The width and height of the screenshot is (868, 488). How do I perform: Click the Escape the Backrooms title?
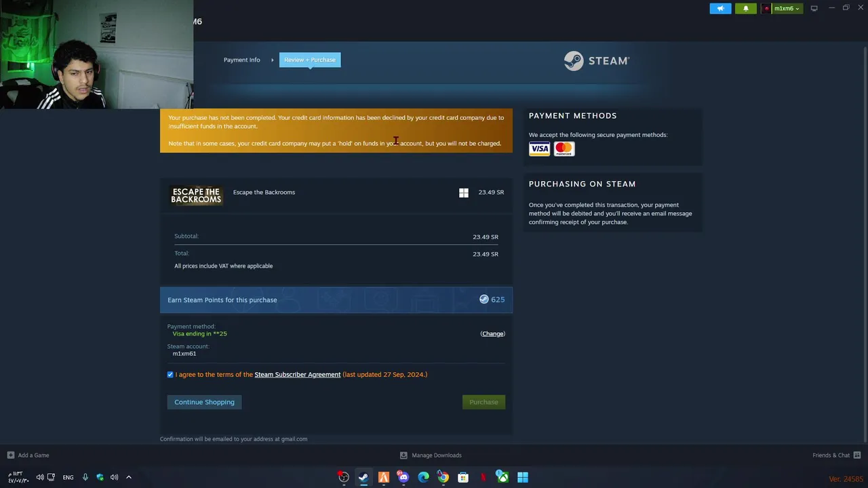(264, 192)
